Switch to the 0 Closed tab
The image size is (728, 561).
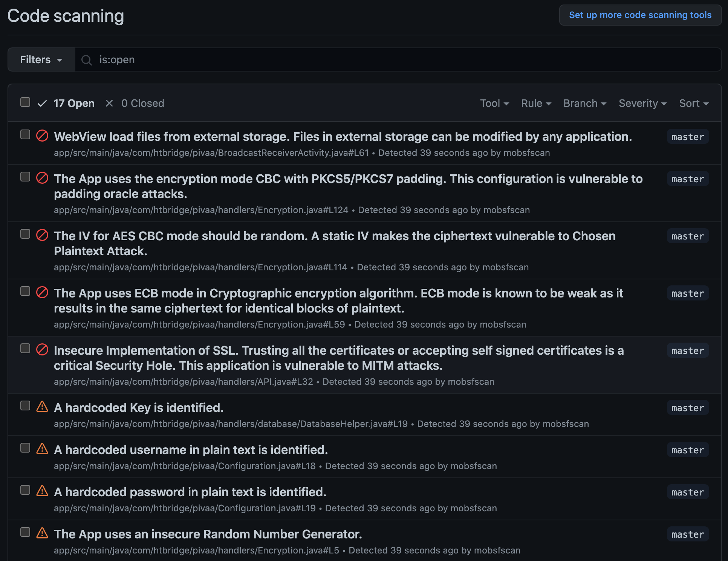[x=142, y=103]
